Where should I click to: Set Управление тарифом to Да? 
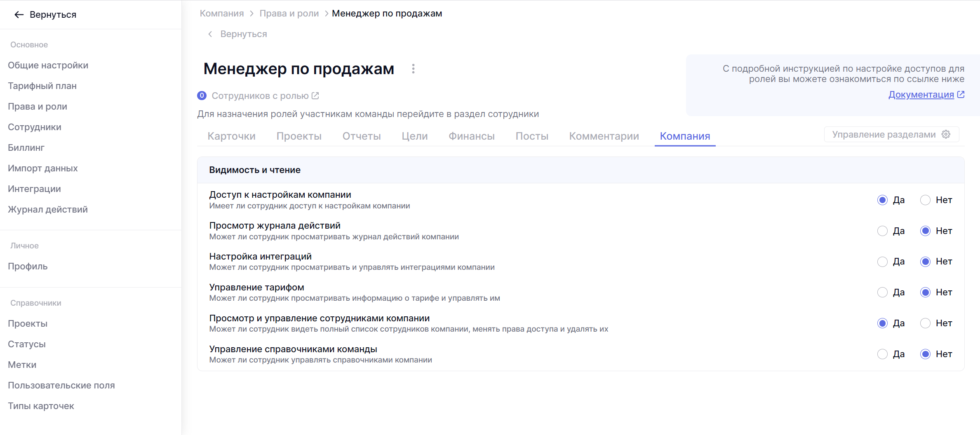[x=882, y=292]
